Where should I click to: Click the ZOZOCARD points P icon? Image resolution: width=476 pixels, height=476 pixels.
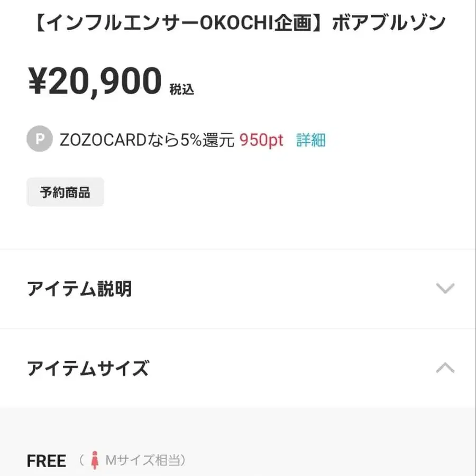(x=39, y=138)
